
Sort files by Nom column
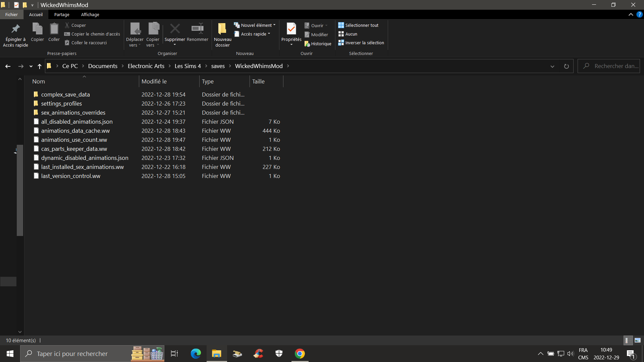84,81
